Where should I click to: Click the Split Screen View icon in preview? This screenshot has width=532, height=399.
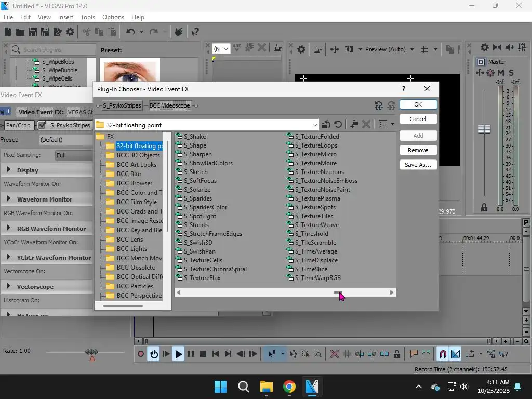[x=349, y=49]
